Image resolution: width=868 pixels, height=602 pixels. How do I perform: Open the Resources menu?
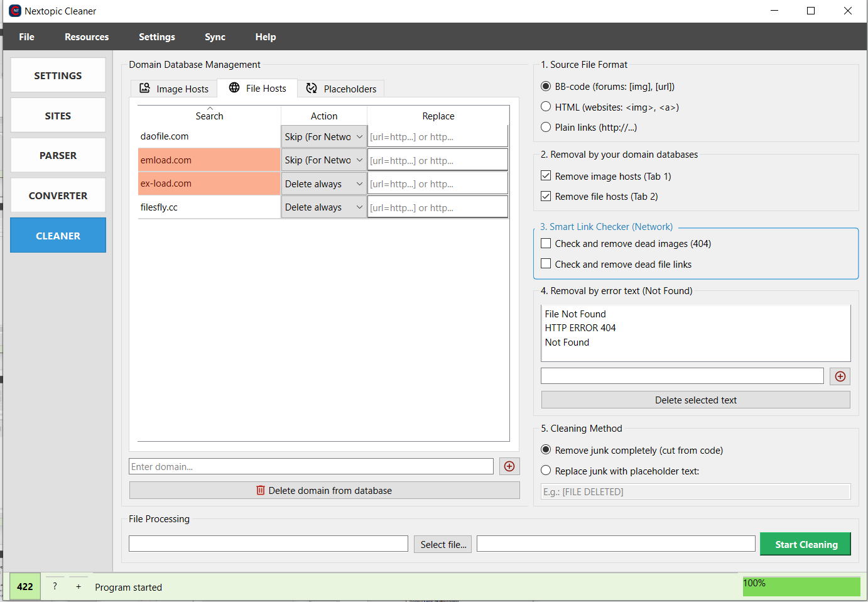[87, 37]
